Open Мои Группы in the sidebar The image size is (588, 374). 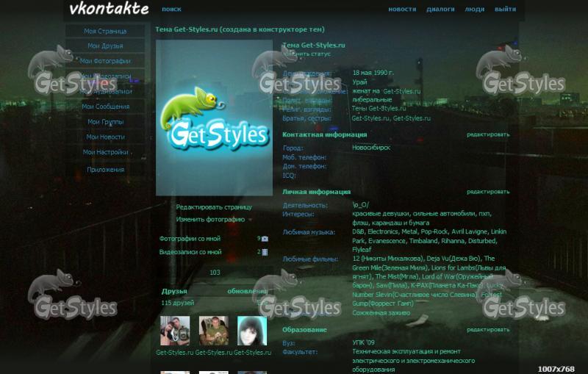[105, 122]
